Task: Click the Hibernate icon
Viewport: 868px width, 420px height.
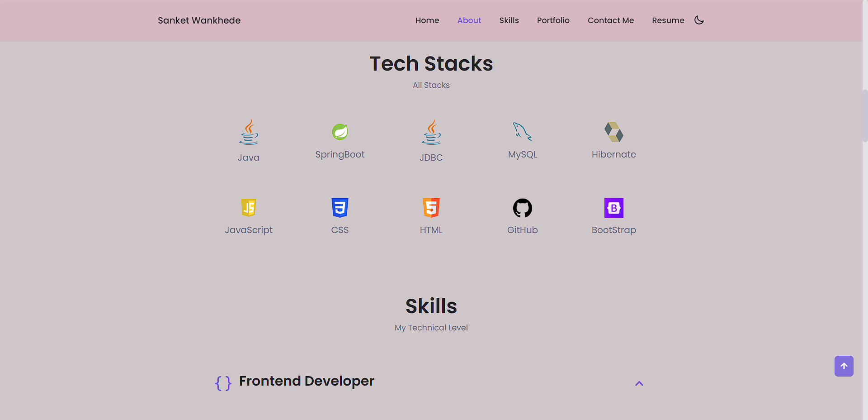Action: click(613, 132)
